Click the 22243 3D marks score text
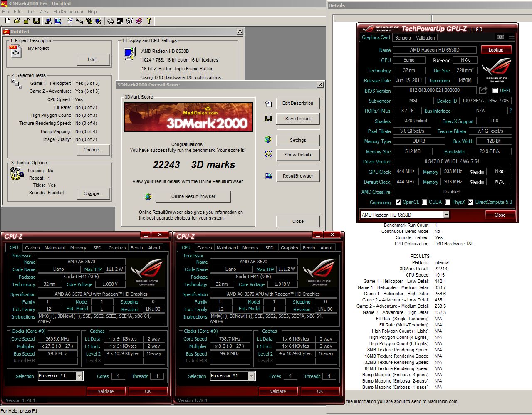The width and height of the screenshot is (532, 415). pos(194,165)
